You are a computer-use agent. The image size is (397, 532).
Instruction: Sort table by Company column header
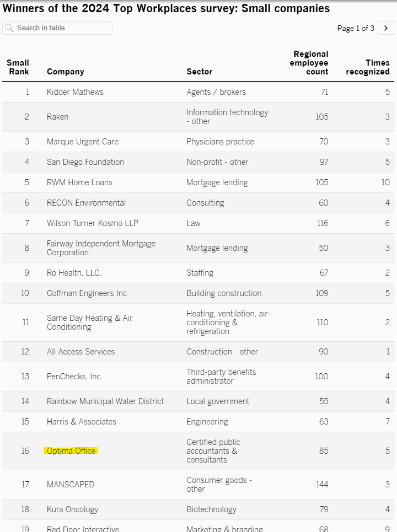(66, 72)
